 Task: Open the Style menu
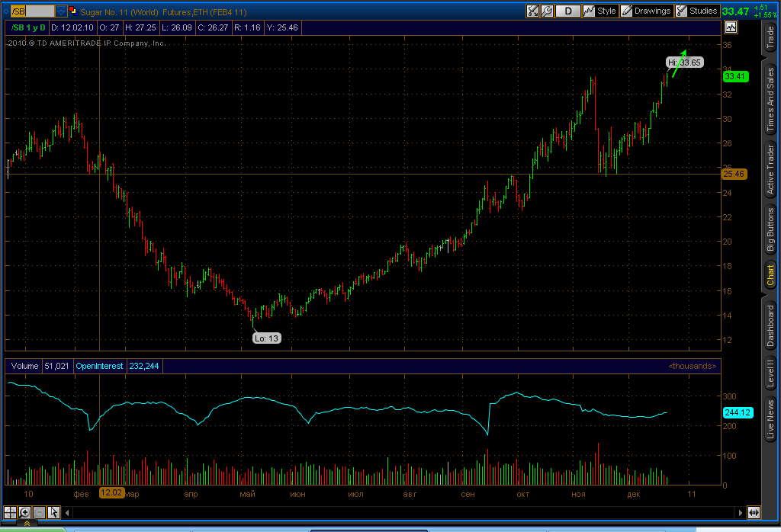600,11
